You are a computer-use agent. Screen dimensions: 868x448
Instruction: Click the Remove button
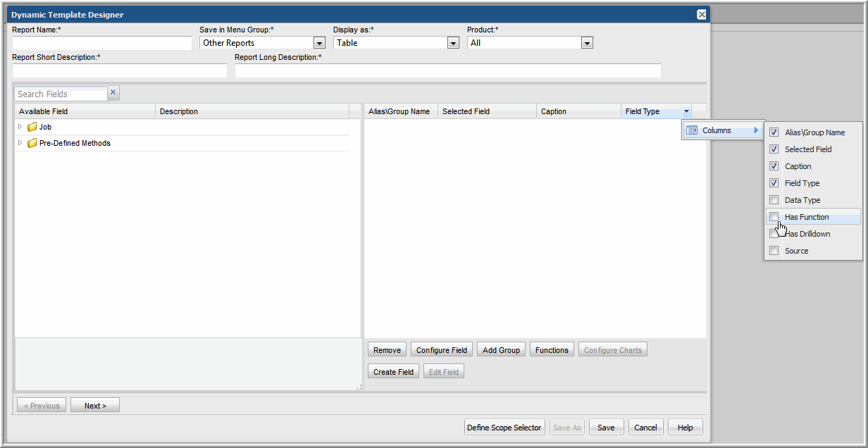(387, 350)
